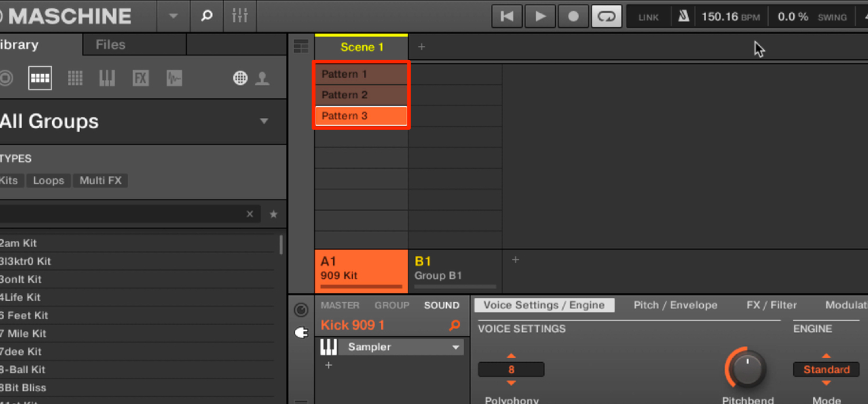
Task: Start playback with the Play button
Action: click(x=540, y=16)
